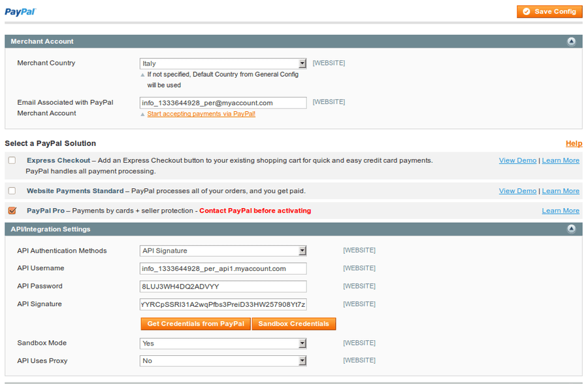The height and width of the screenshot is (384, 588).
Task: Click the API/Integration Settings section header
Action: click(293, 229)
